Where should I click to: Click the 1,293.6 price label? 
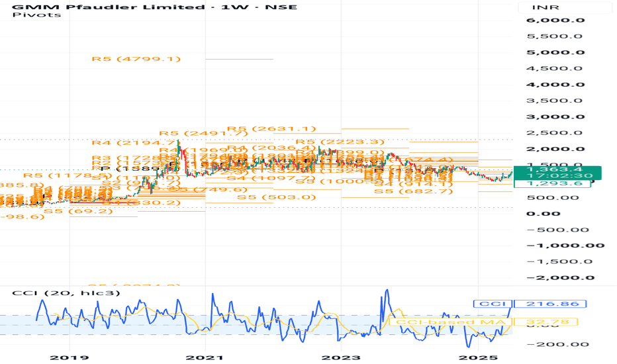(552, 183)
